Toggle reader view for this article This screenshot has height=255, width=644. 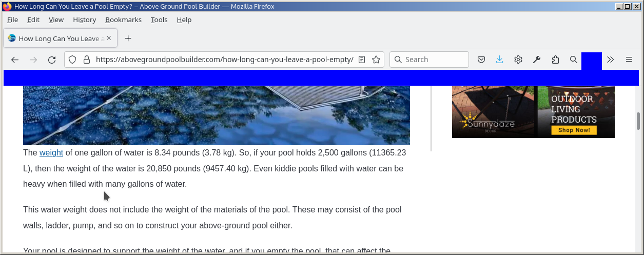click(362, 60)
